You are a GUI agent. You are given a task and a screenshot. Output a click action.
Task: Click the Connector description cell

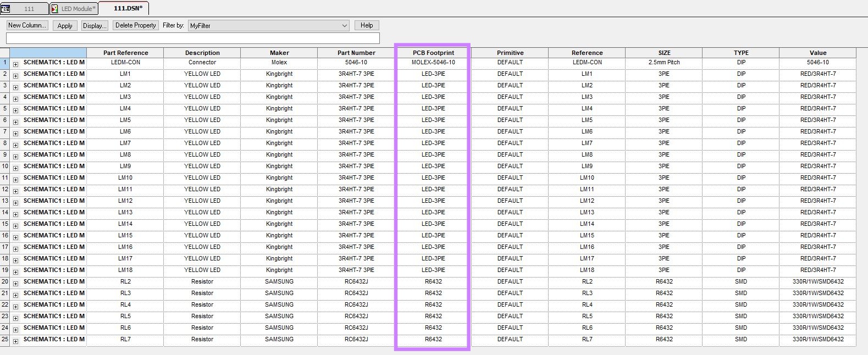click(x=202, y=63)
